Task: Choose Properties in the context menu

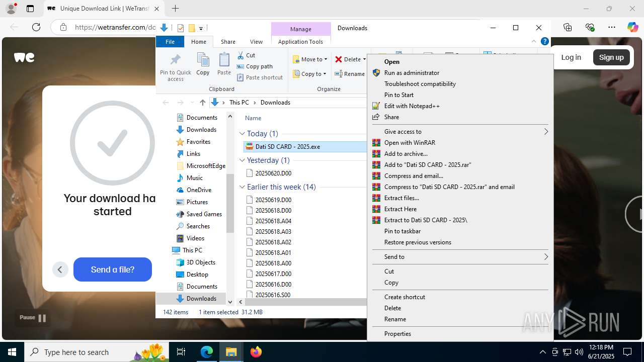Action: (397, 334)
